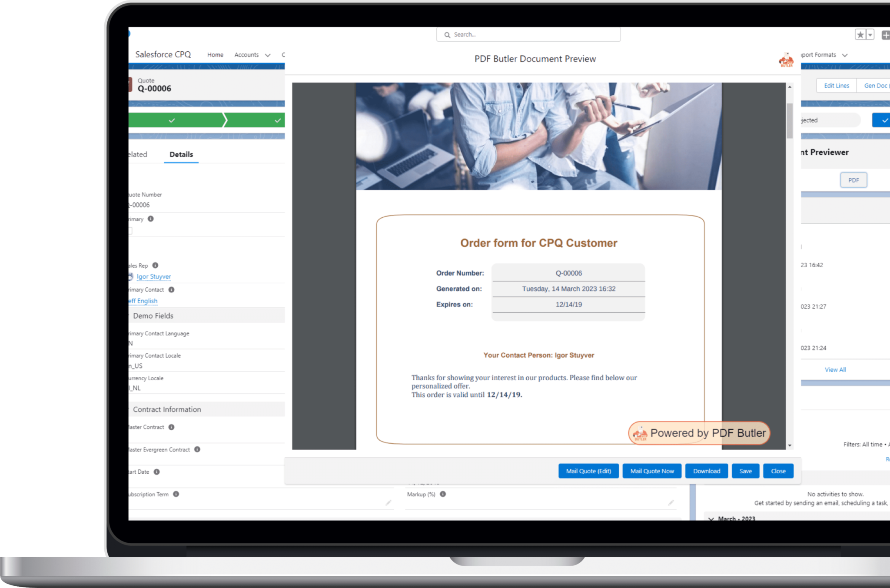The width and height of the screenshot is (890, 588).
Task: Select the Details tab
Action: click(x=182, y=154)
